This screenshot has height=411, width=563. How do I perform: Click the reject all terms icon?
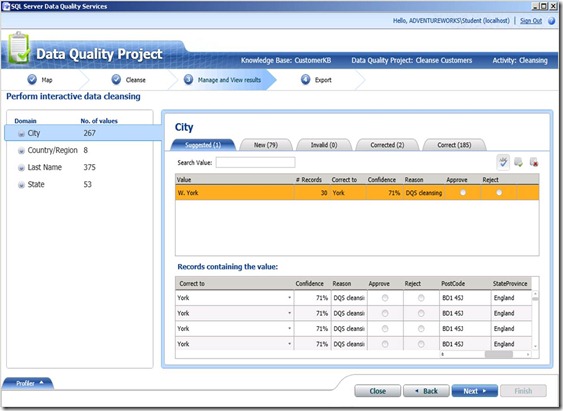pos(534,162)
